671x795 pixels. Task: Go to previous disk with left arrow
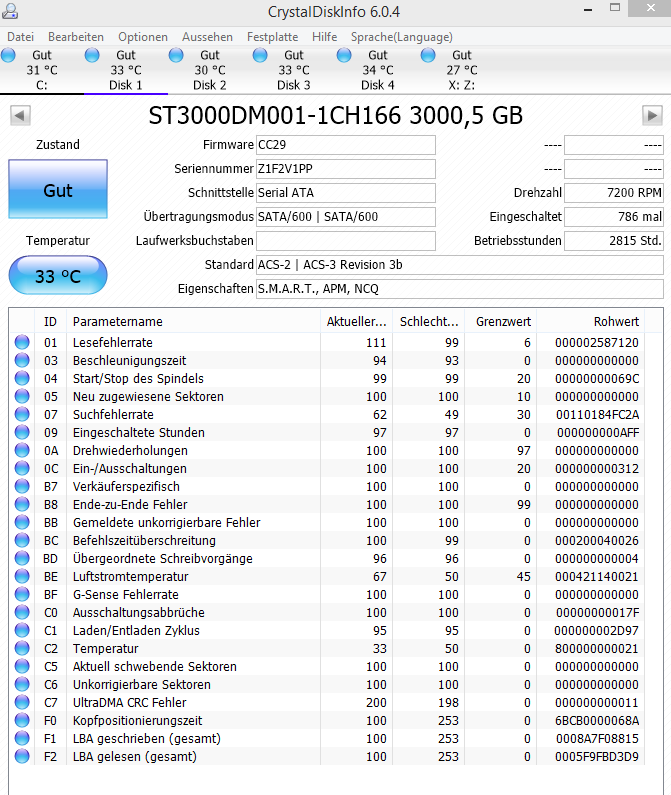pyautogui.click(x=20, y=115)
